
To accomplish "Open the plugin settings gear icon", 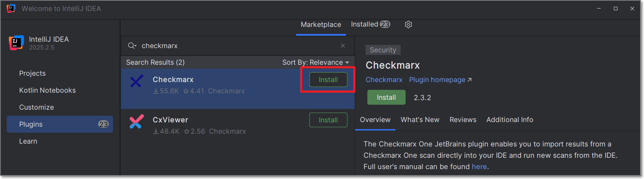I will pyautogui.click(x=408, y=24).
